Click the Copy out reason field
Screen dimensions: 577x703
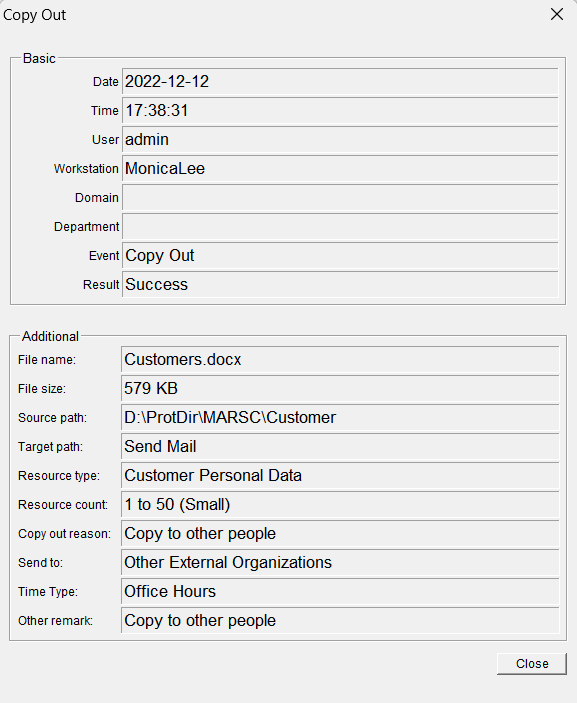340,534
